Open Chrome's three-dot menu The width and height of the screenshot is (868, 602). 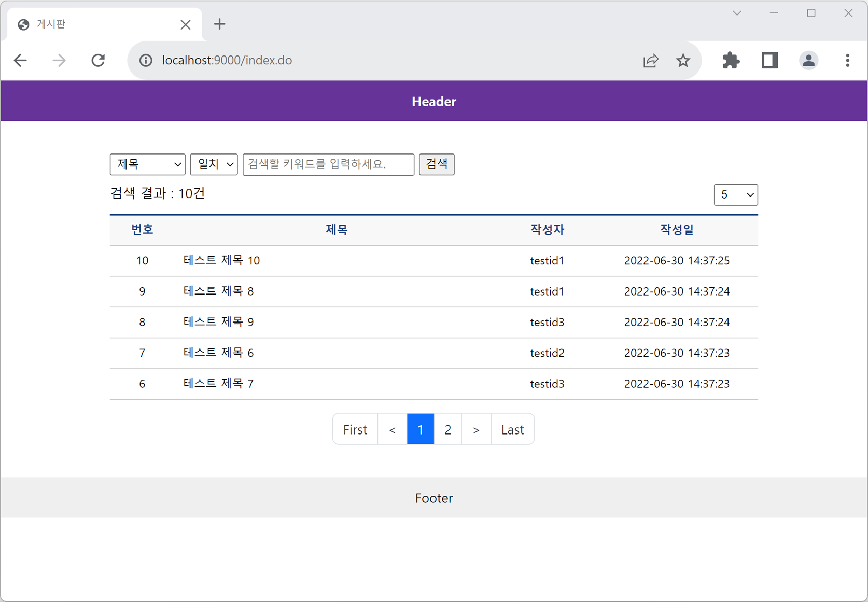847,60
